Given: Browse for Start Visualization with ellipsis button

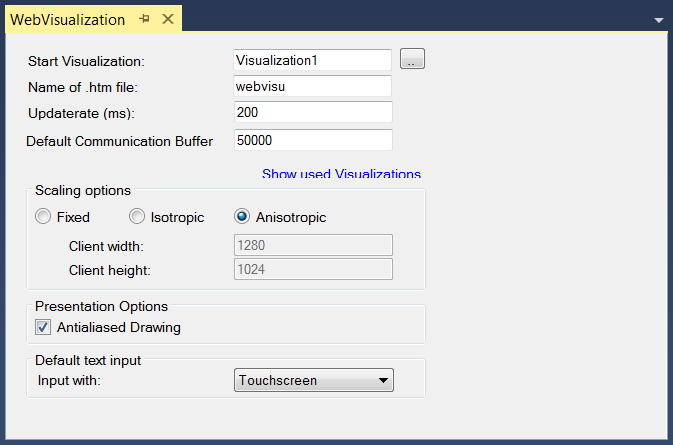Looking at the screenshot, I should pyautogui.click(x=412, y=59).
